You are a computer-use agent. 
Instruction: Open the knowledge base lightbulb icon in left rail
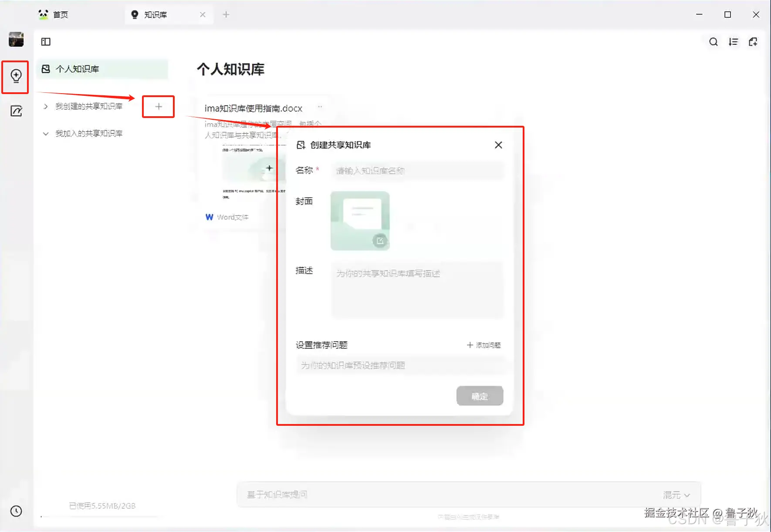coord(15,77)
